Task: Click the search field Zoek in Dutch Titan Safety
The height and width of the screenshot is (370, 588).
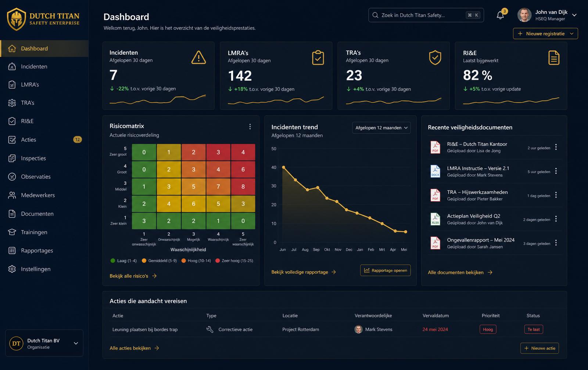Action: pos(426,15)
